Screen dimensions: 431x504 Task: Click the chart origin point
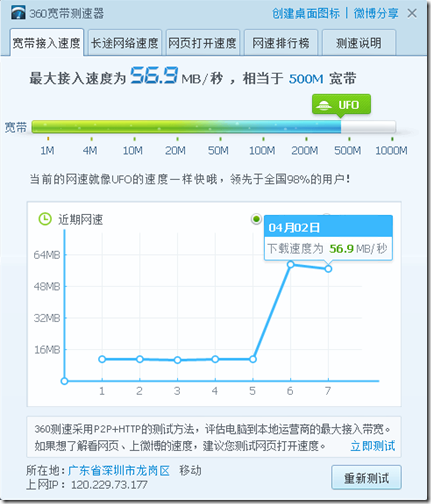[65, 381]
